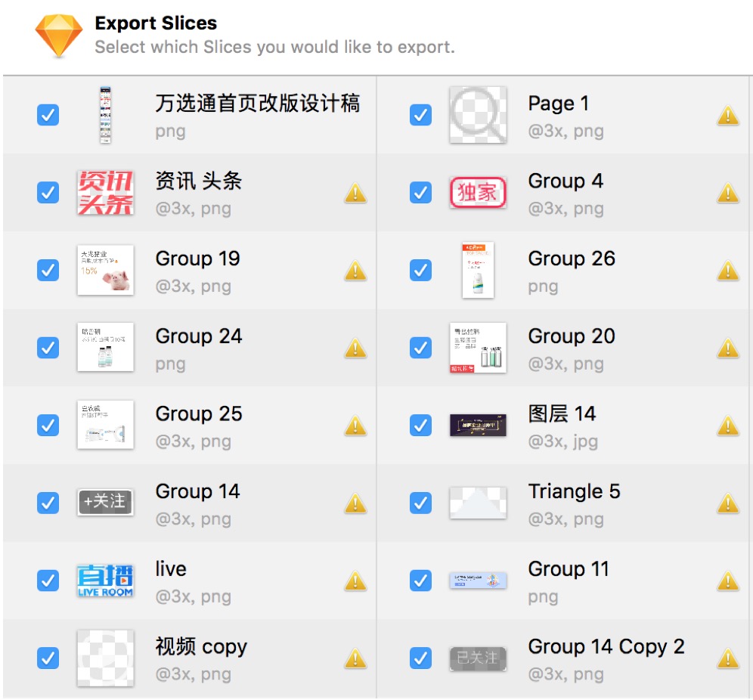Click the warning icon for Triangle 5
This screenshot has height=700, width=753.
pyautogui.click(x=727, y=503)
